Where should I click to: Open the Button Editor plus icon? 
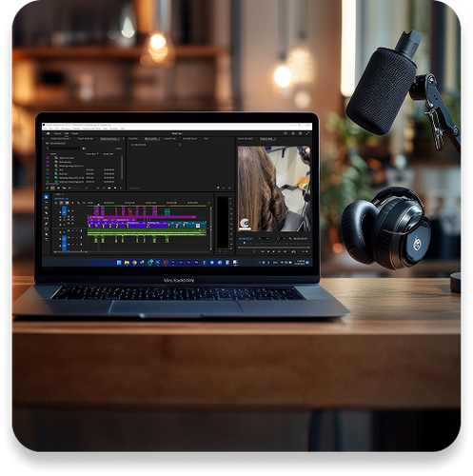[307, 251]
